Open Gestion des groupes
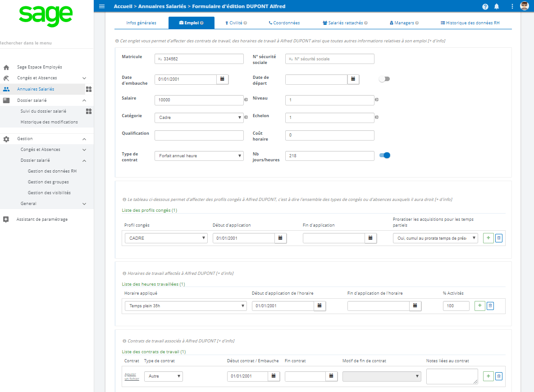Viewport: 534px width, 392px height. pos(48,182)
